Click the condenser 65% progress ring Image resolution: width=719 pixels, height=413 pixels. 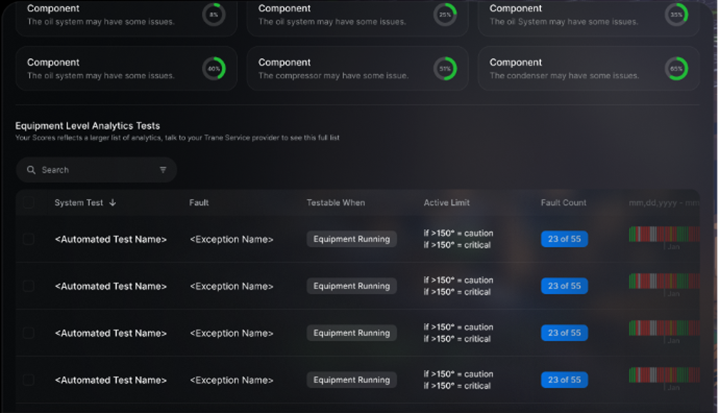(676, 69)
